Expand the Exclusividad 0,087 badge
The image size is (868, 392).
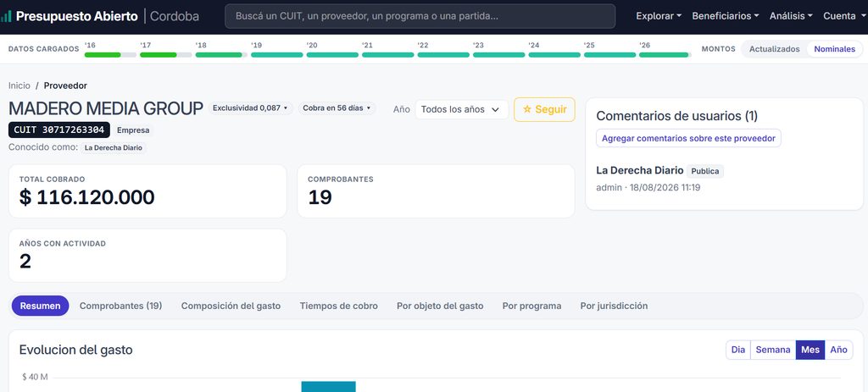pyautogui.click(x=250, y=108)
